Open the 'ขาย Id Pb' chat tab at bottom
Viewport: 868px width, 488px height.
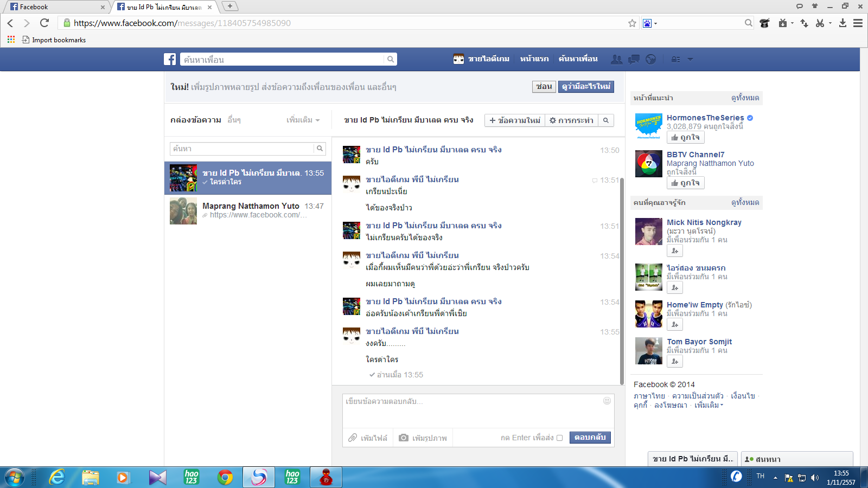click(x=693, y=459)
